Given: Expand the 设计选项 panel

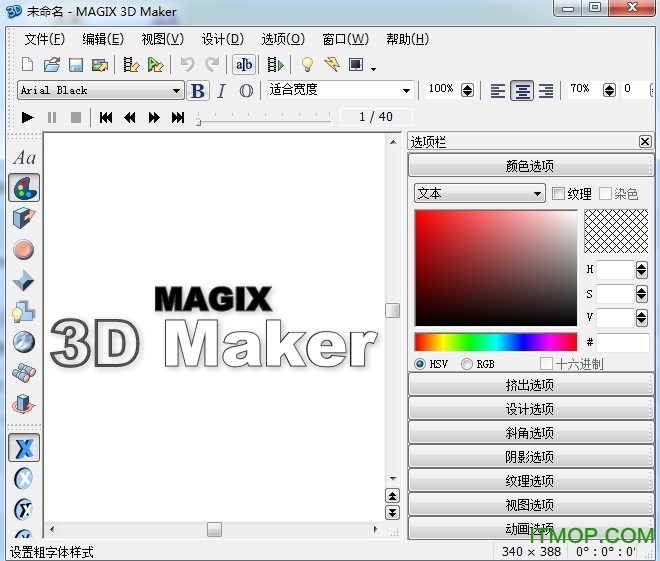Looking at the screenshot, I should click(530, 409).
